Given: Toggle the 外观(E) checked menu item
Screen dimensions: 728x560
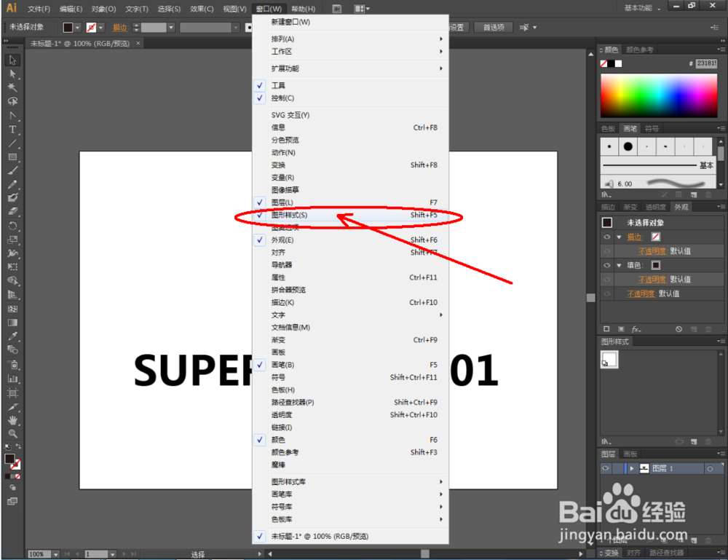Looking at the screenshot, I should (351, 240).
